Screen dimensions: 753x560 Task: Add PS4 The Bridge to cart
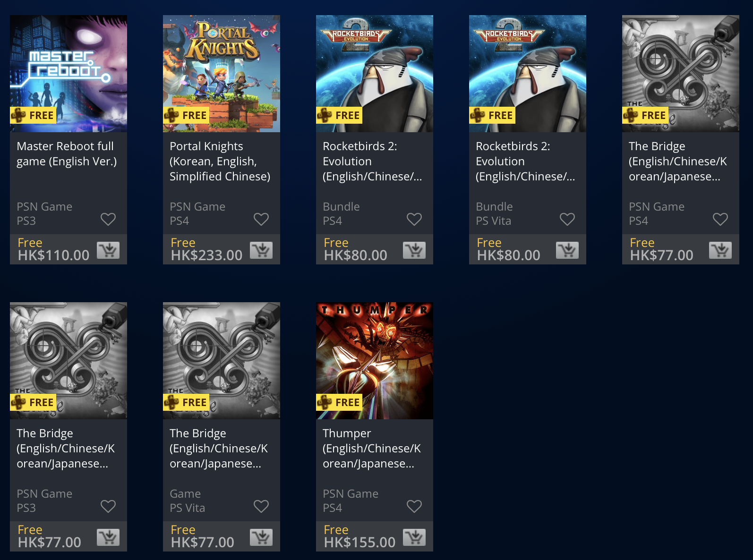pyautogui.click(x=720, y=250)
